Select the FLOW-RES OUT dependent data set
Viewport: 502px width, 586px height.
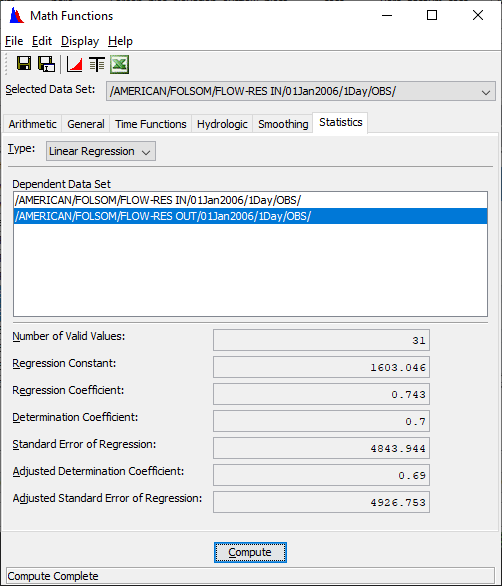coord(250,216)
